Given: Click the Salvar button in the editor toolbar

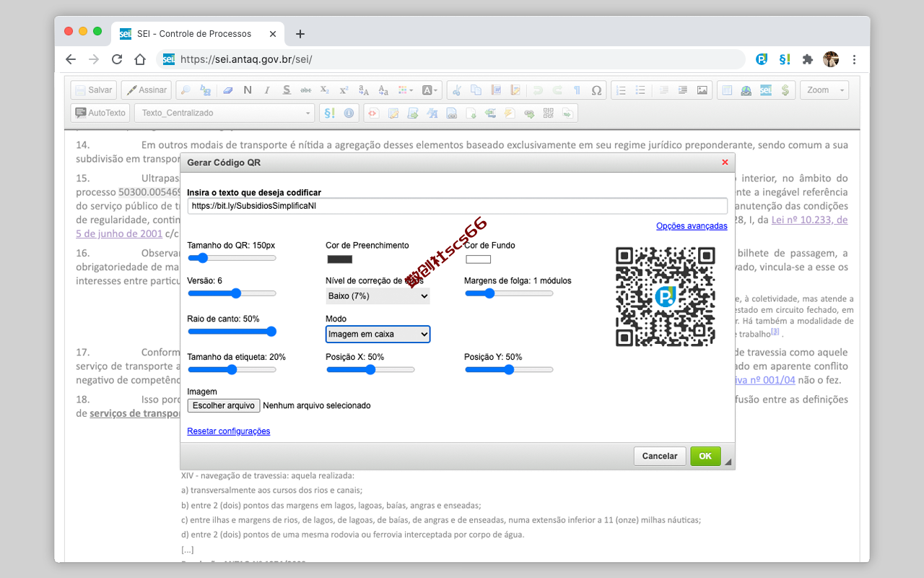Looking at the screenshot, I should tap(93, 90).
